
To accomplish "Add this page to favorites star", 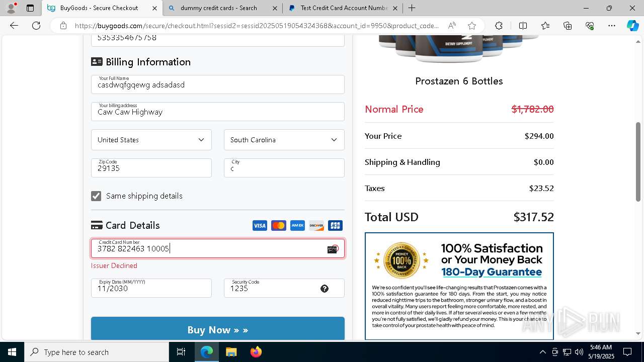I will tap(472, 26).
